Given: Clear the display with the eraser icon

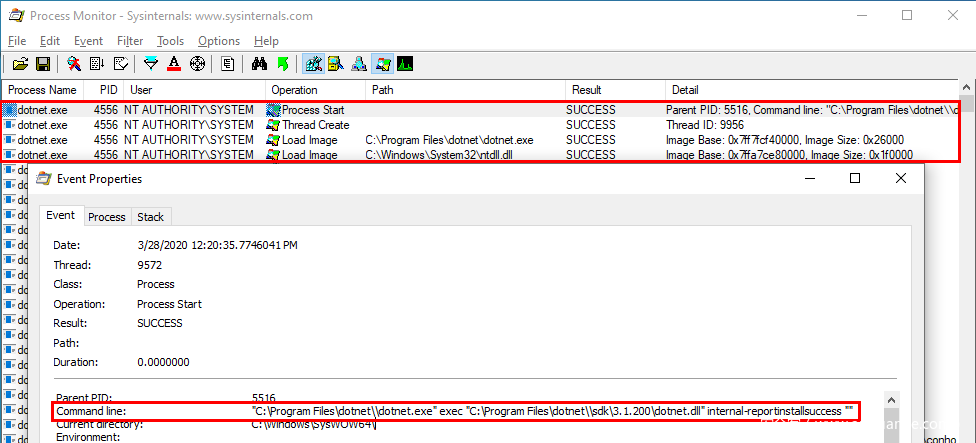Looking at the screenshot, I should (120, 64).
